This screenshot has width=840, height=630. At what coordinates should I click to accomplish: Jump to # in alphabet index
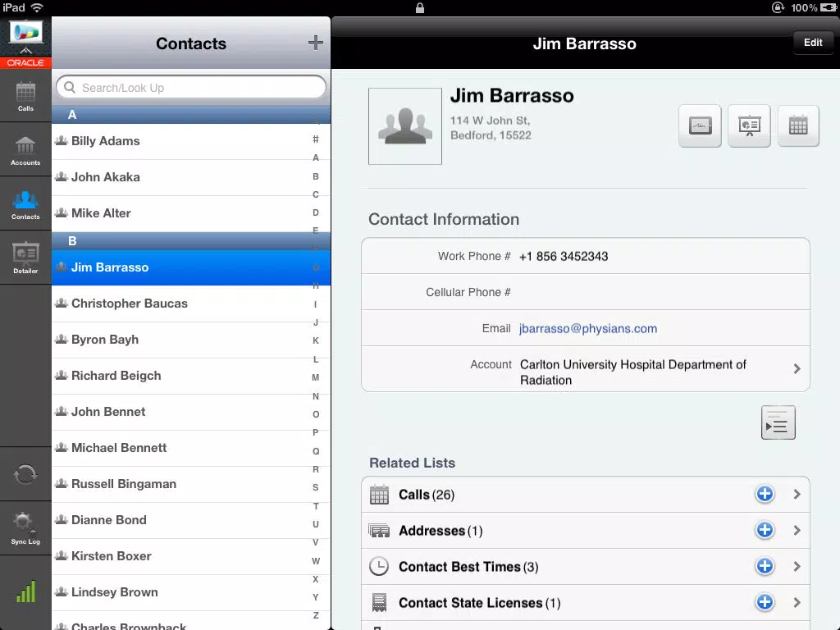[x=316, y=139]
